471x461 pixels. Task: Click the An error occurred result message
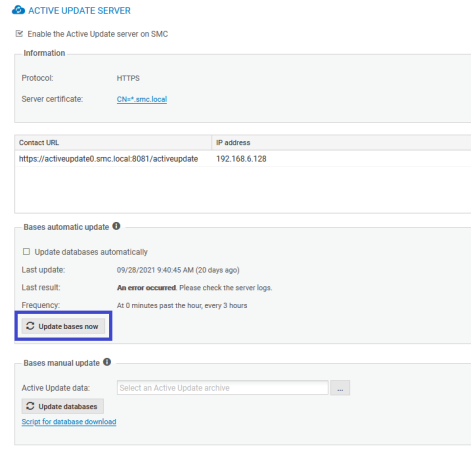click(x=194, y=288)
